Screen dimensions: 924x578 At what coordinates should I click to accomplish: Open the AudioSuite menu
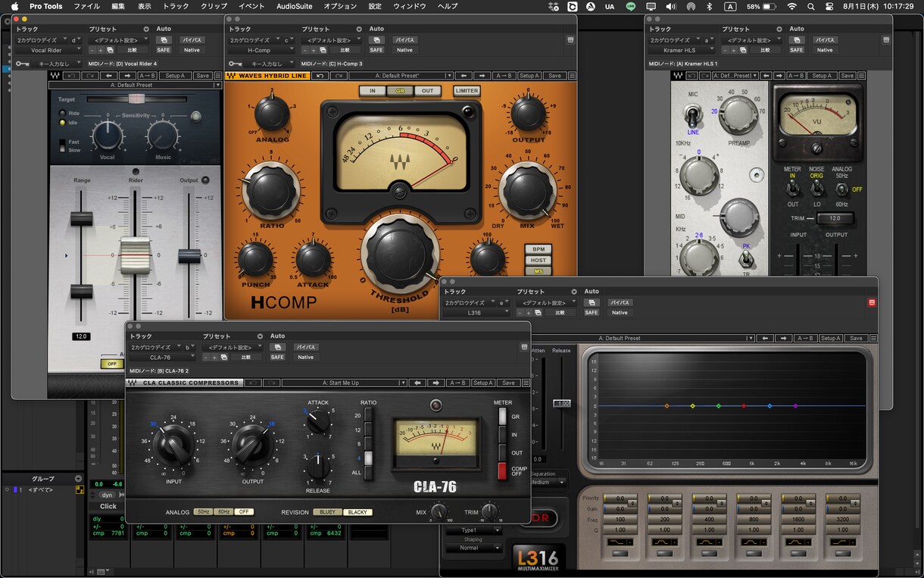295,6
